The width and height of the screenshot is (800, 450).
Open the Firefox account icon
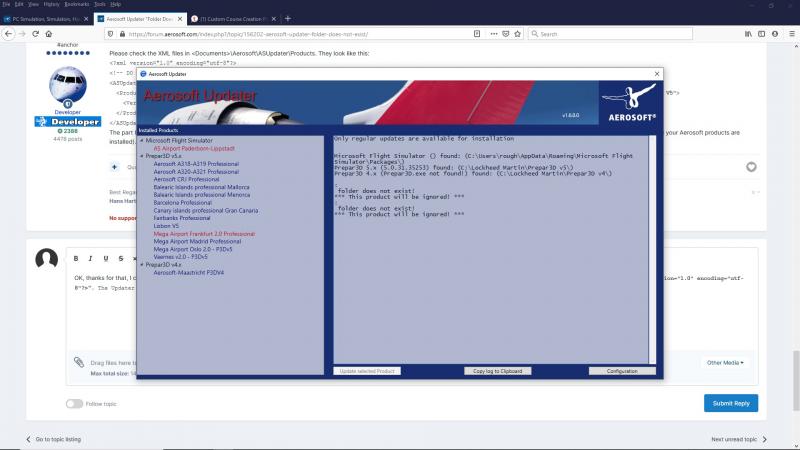point(774,34)
